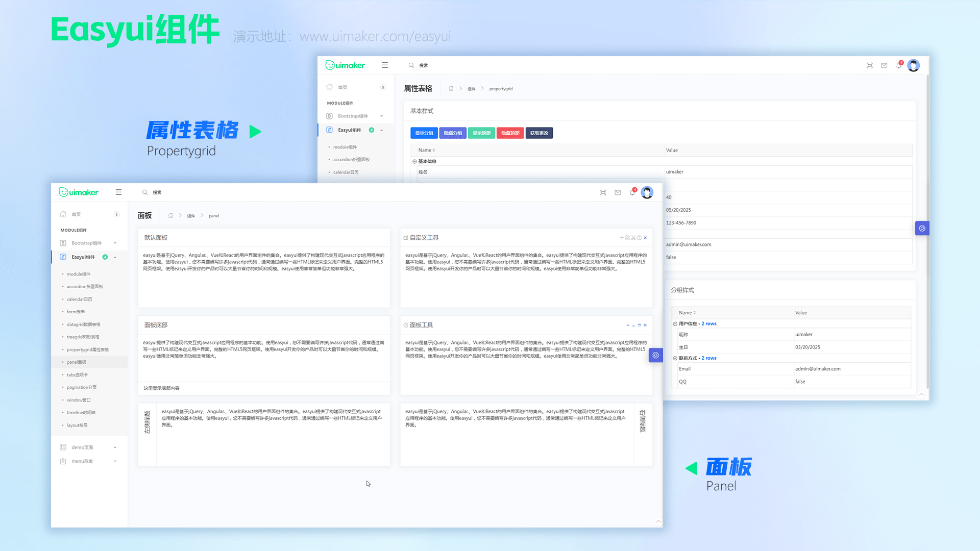Open tabs选项卡 in the sidebar
Image resolution: width=980 pixels, height=551 pixels.
click(x=77, y=375)
